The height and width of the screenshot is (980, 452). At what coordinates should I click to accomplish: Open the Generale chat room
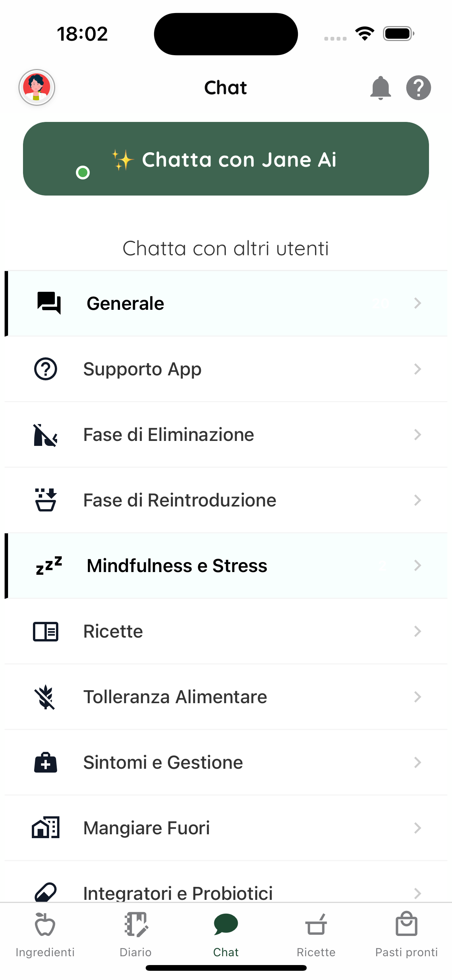[x=226, y=303]
